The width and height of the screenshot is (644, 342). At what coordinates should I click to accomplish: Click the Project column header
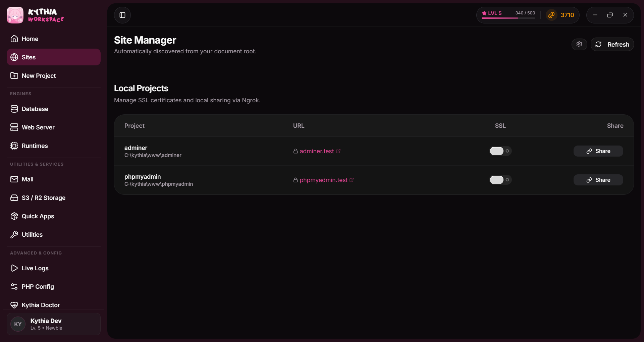[135, 126]
